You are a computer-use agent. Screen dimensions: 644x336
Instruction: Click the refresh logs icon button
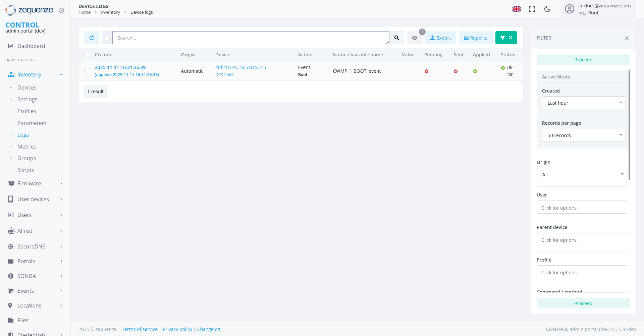pos(92,38)
